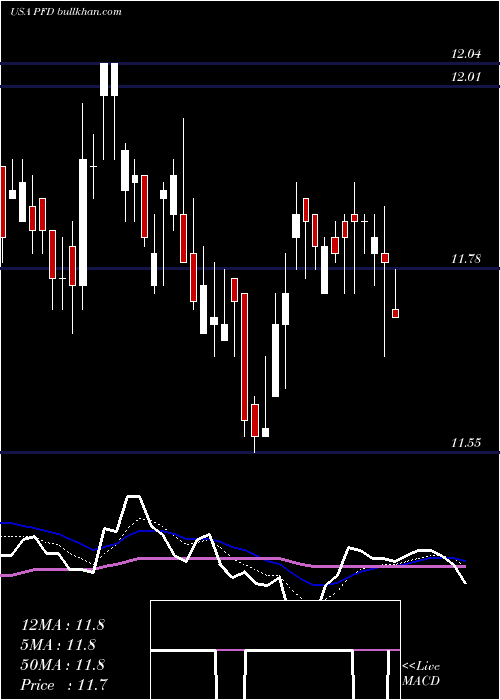Click the 11.78 price level label
The height and width of the screenshot is (700, 500).
pyautogui.click(x=466, y=258)
